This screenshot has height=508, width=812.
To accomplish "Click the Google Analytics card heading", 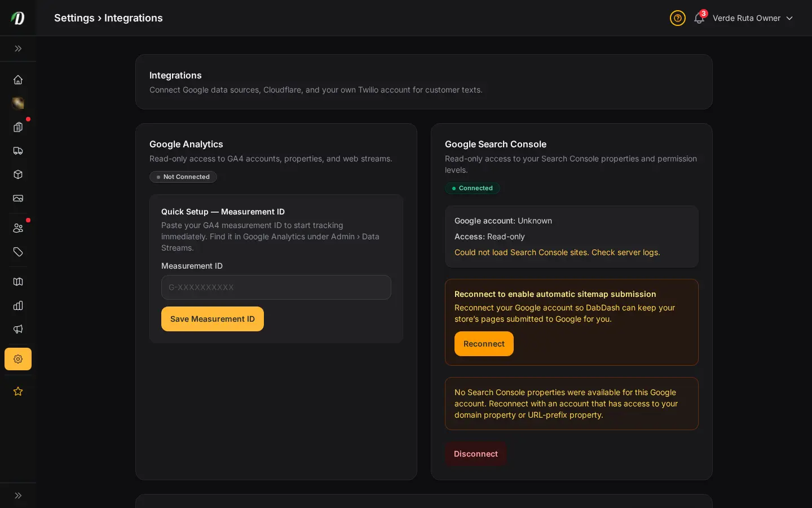I will [x=186, y=144].
